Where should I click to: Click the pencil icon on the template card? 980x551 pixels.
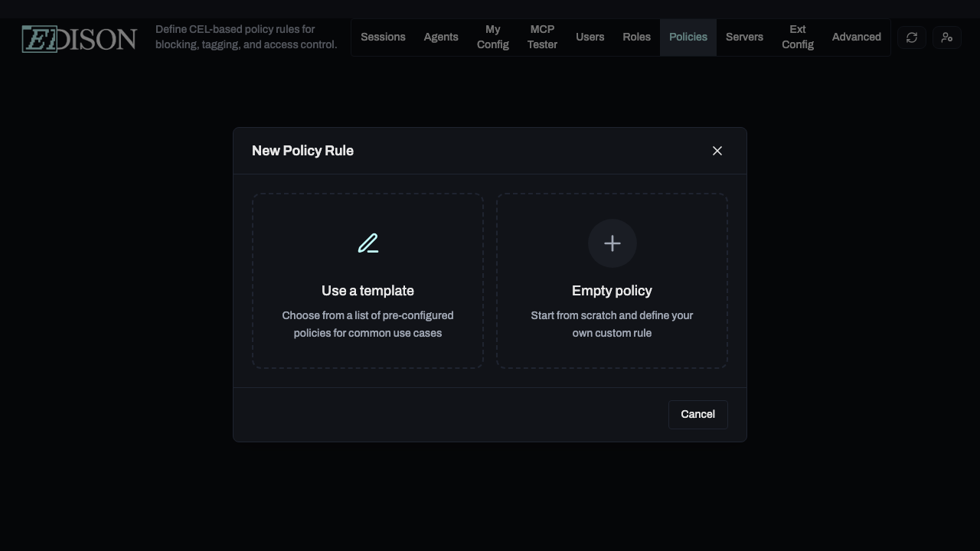pos(367,243)
